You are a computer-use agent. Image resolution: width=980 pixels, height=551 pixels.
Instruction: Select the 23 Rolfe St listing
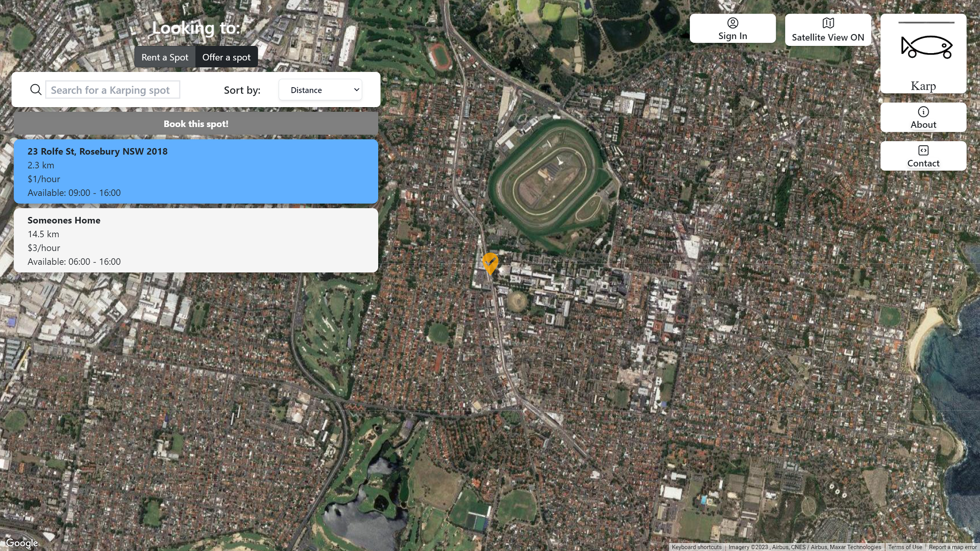click(196, 171)
